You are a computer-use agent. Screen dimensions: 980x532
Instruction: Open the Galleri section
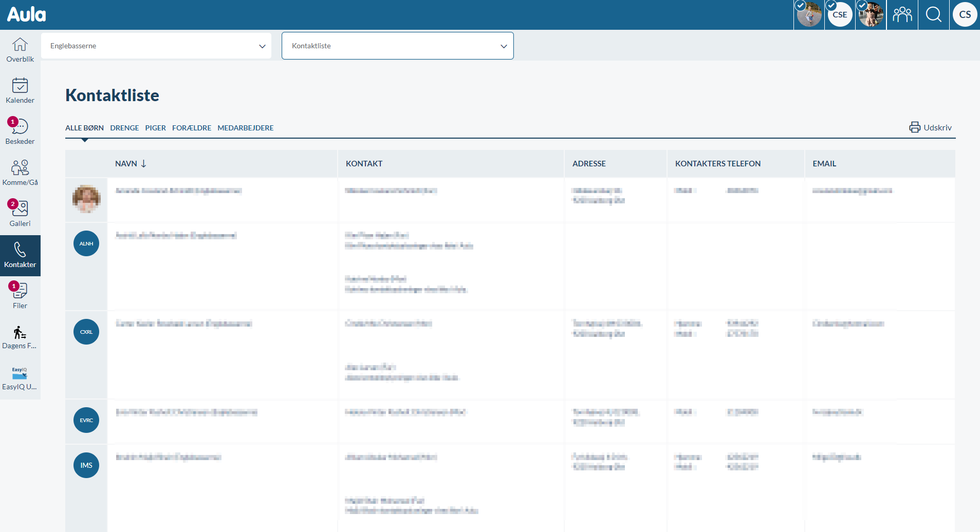click(20, 215)
